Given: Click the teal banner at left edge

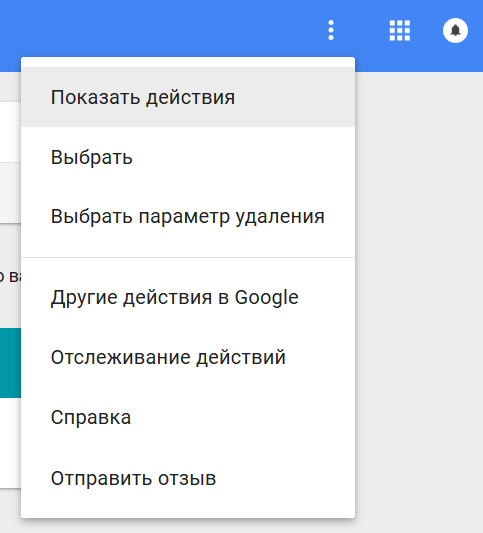Looking at the screenshot, I should [x=10, y=363].
